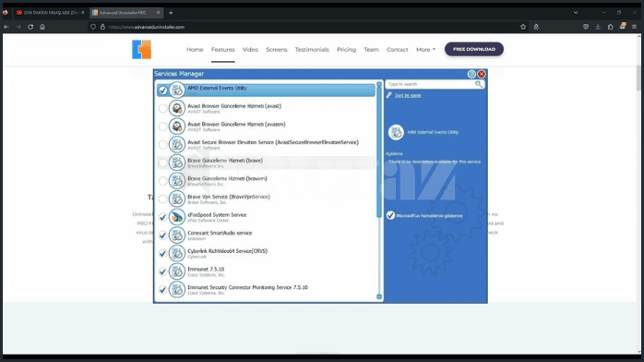Screen dimensions: 644x362
Task: Disable Cyberlink RichVideo64 Service checkbox
Action: point(162,253)
